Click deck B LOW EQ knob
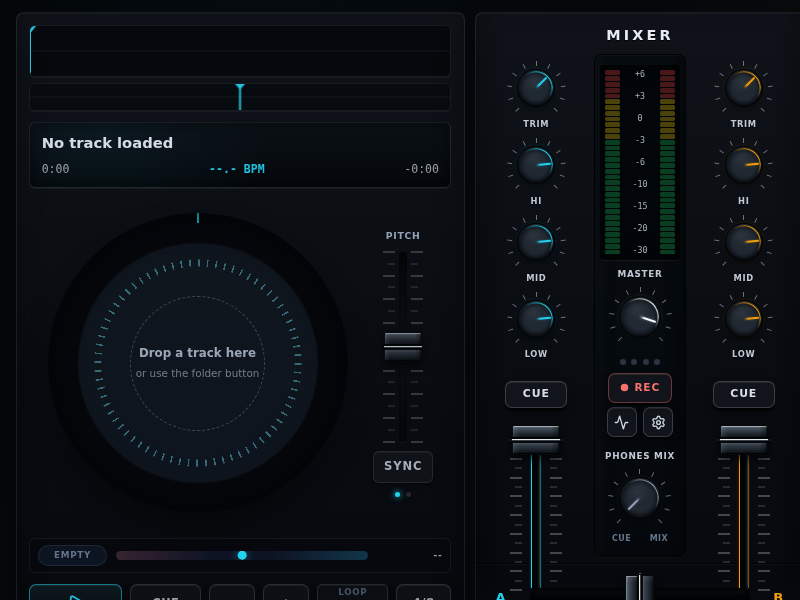Screen dimensions: 800x600 pos(743,318)
